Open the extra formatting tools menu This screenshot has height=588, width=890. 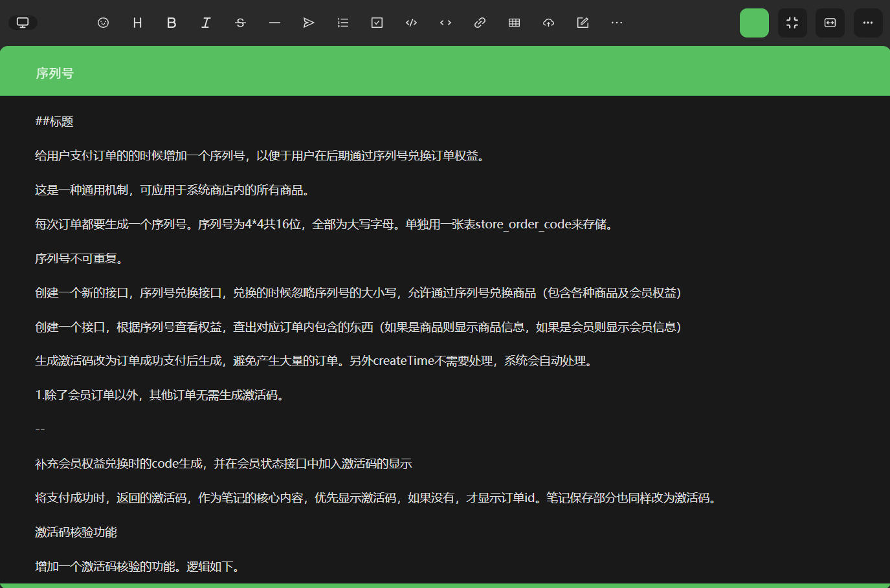click(x=616, y=23)
